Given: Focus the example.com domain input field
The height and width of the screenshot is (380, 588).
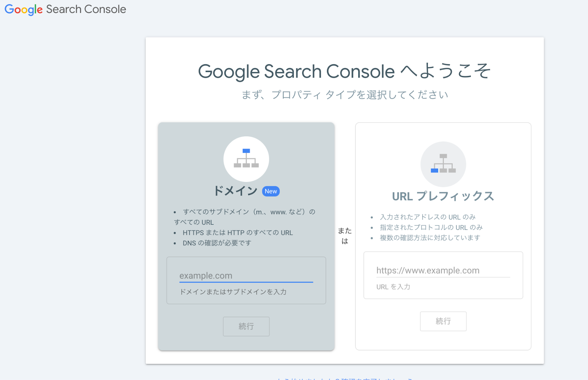Looking at the screenshot, I should tap(246, 276).
